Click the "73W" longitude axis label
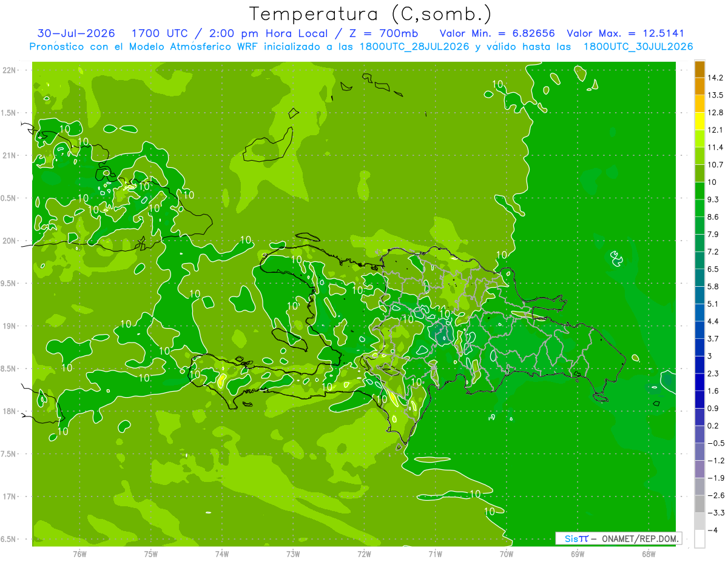 [293, 554]
